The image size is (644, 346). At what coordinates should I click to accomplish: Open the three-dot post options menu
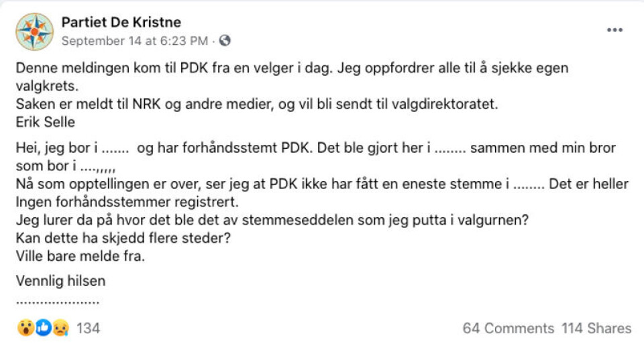tap(614, 30)
